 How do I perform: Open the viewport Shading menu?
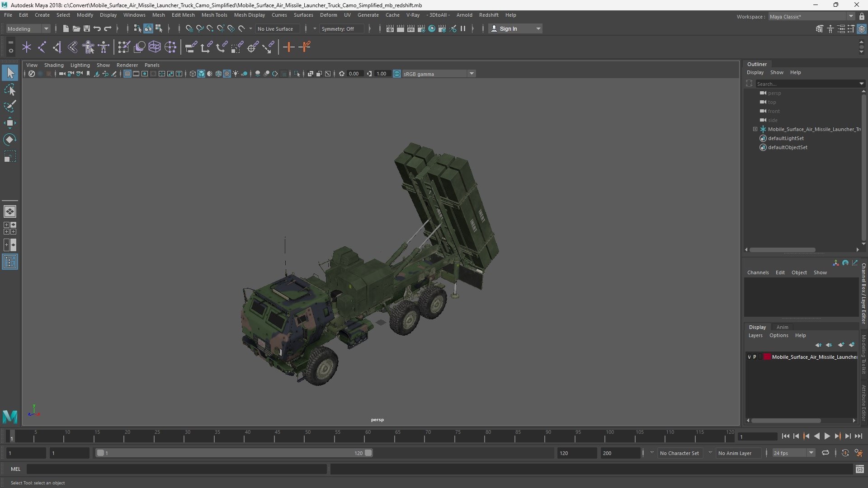pyautogui.click(x=54, y=65)
